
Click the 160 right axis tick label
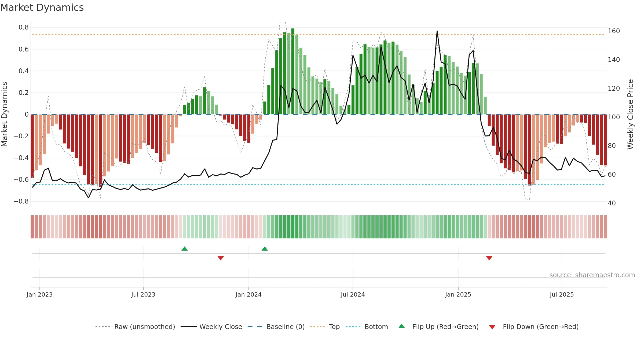pyautogui.click(x=614, y=31)
